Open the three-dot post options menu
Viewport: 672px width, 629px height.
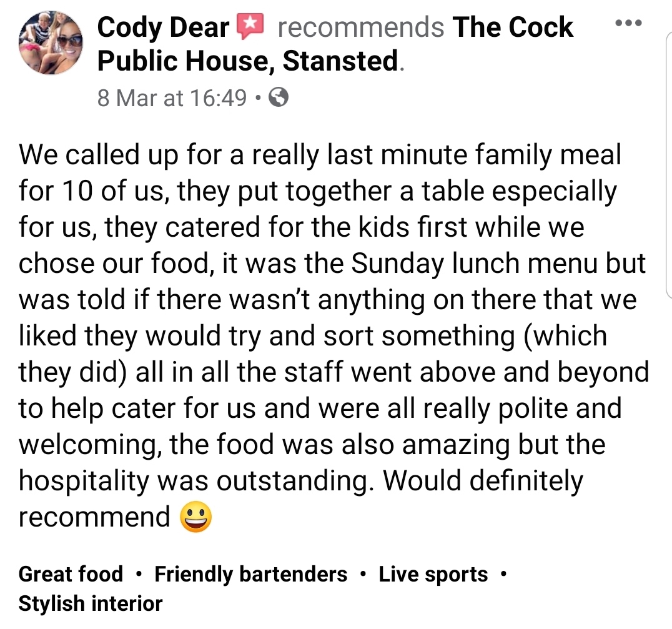(629, 22)
